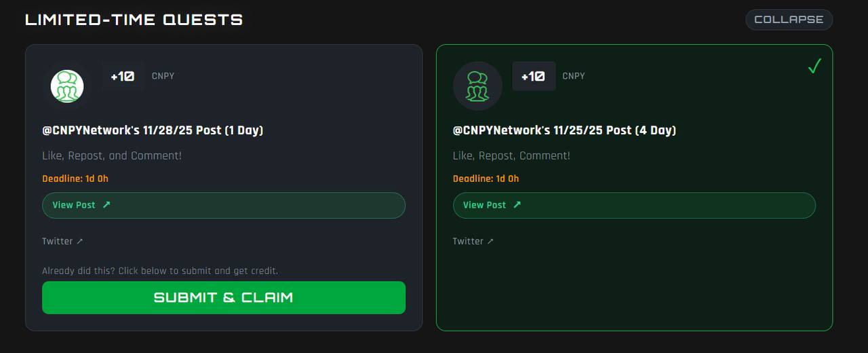Click the orange deadline text on 11/25/25 quest
Viewport: 868px width, 353px height.
(486, 179)
